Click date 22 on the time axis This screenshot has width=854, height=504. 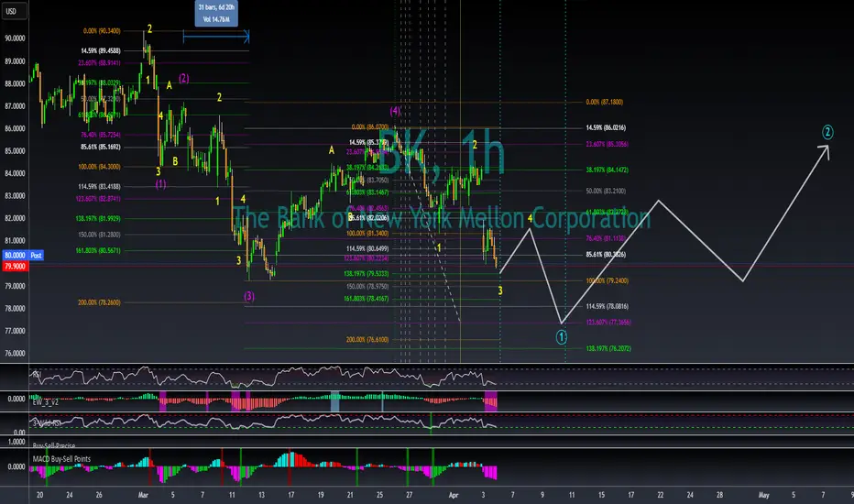tap(660, 495)
